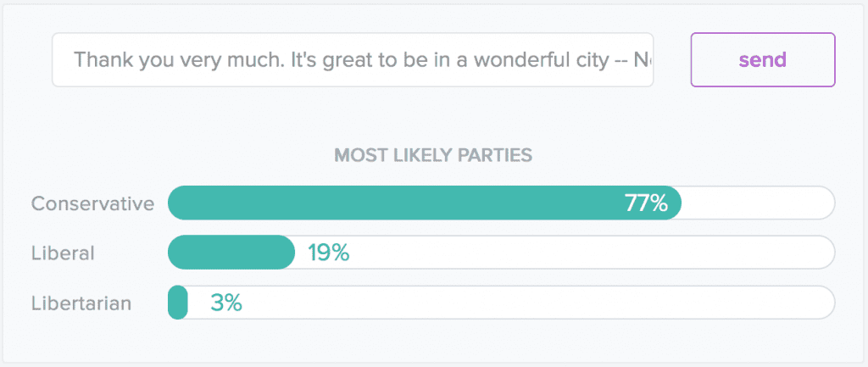The width and height of the screenshot is (868, 367).
Task: Click the 19% percentage value
Action: click(x=328, y=253)
